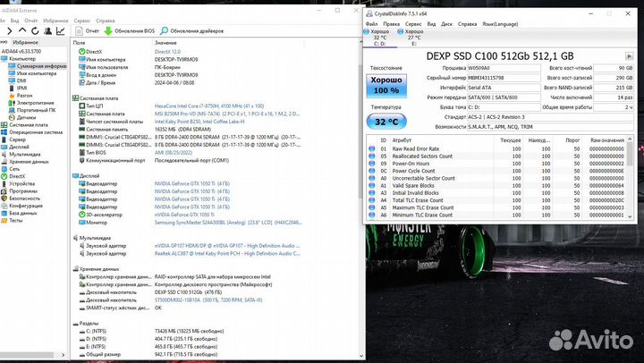Click the next disk arrow in CrystalDiskInfo
644x363 pixels.
click(629, 55)
